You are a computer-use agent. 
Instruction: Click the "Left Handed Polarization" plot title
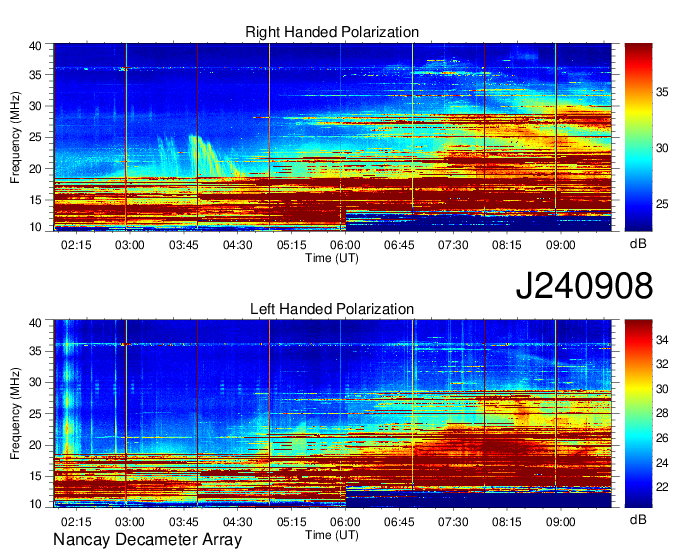pos(332,309)
